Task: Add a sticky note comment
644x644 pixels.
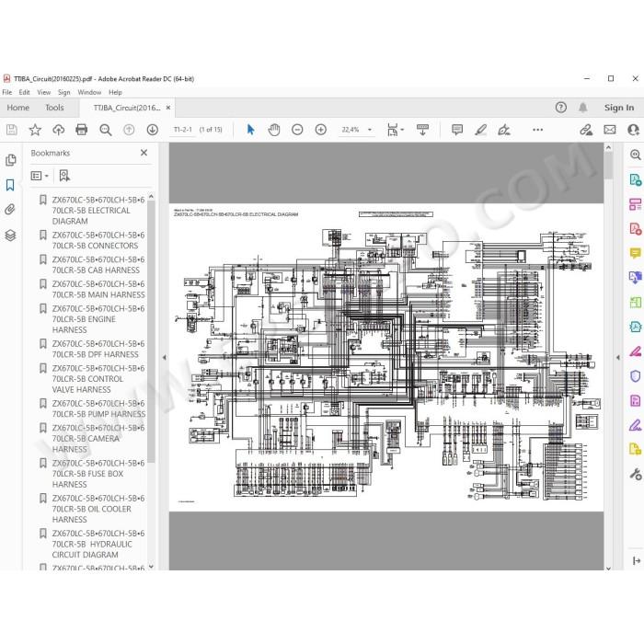Action: tap(457, 130)
